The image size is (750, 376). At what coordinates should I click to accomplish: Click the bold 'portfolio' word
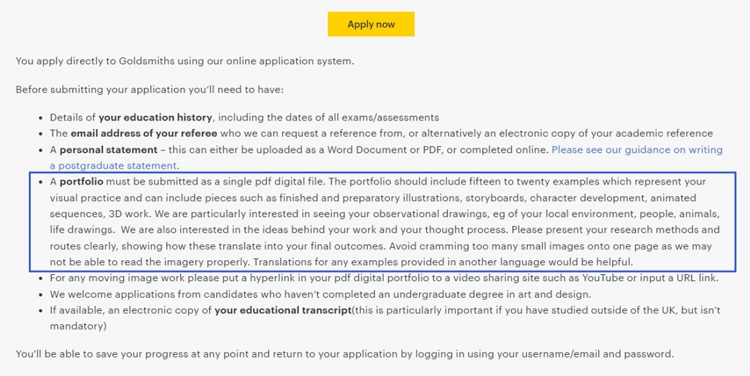coord(81,182)
